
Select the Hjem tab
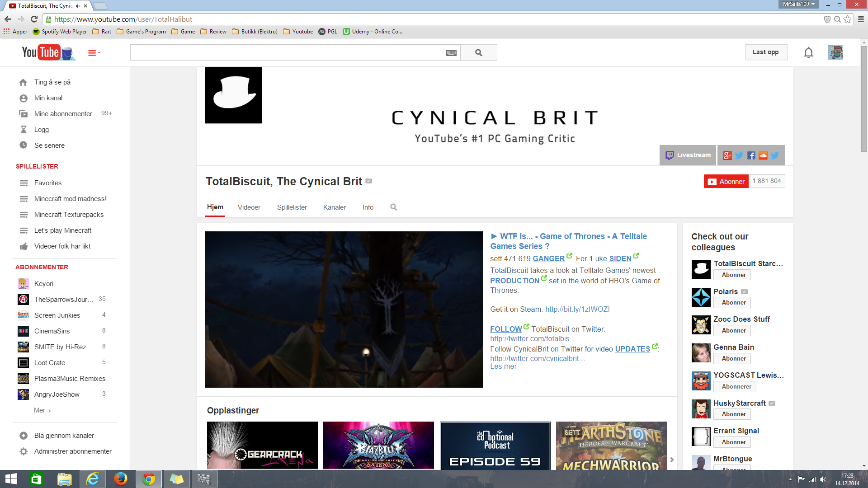coord(215,207)
